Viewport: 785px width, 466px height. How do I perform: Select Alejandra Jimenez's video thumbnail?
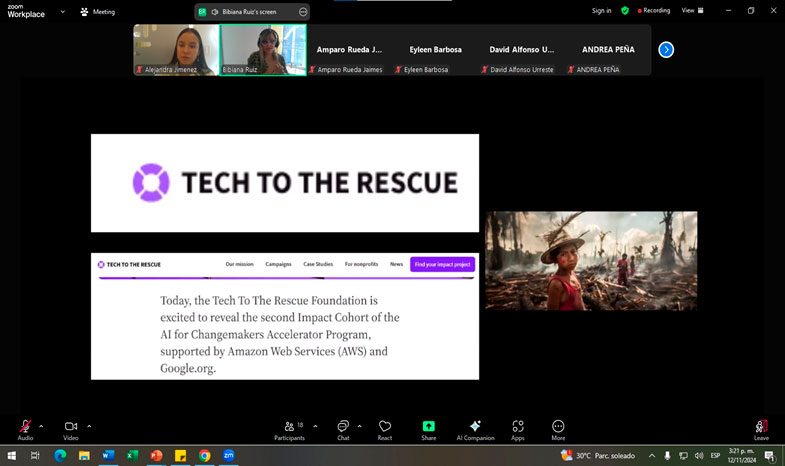(176, 50)
